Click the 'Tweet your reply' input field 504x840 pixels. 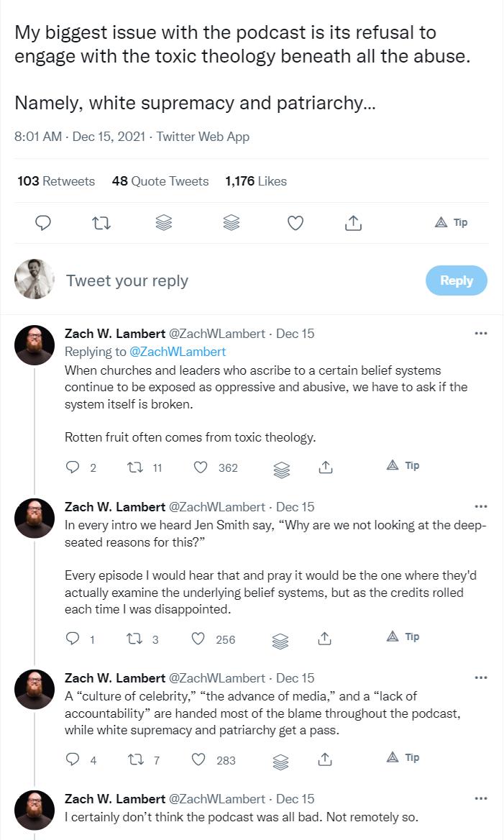pos(241,280)
